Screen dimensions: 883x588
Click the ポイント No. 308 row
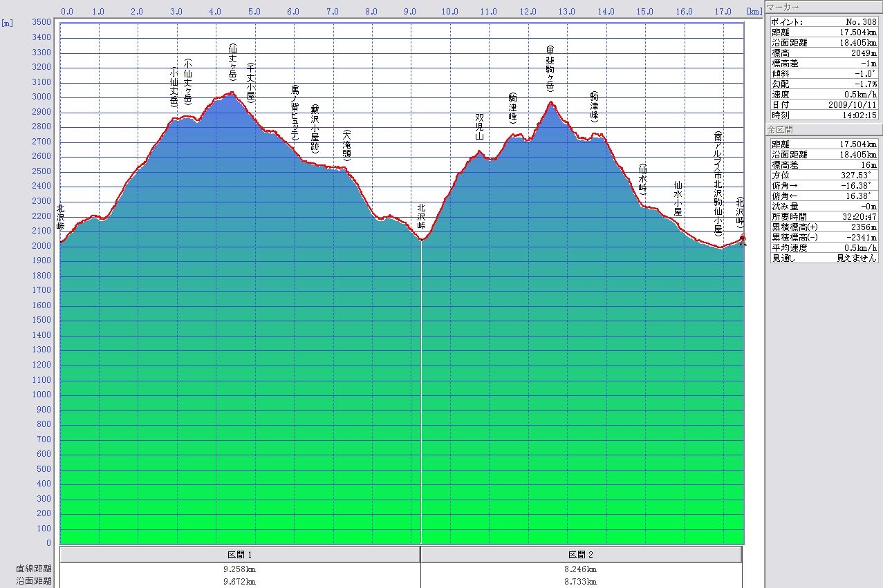(x=824, y=21)
